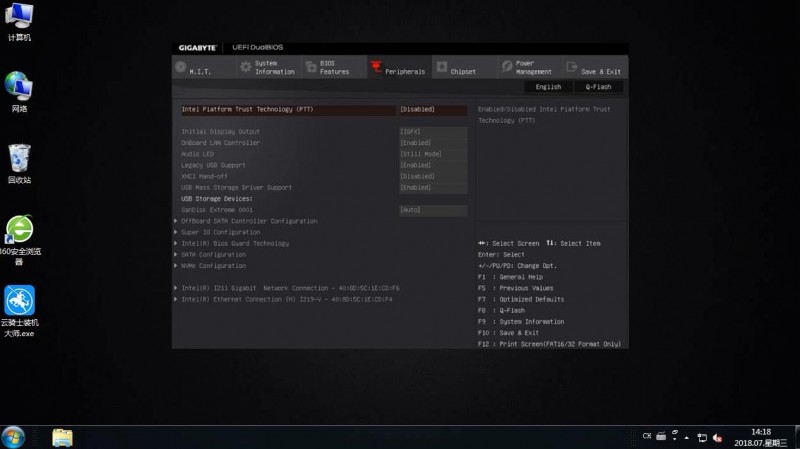The width and height of the screenshot is (800, 449).
Task: Toggle the OnBoard LAN Controller Enabled value
Action: pos(433,143)
